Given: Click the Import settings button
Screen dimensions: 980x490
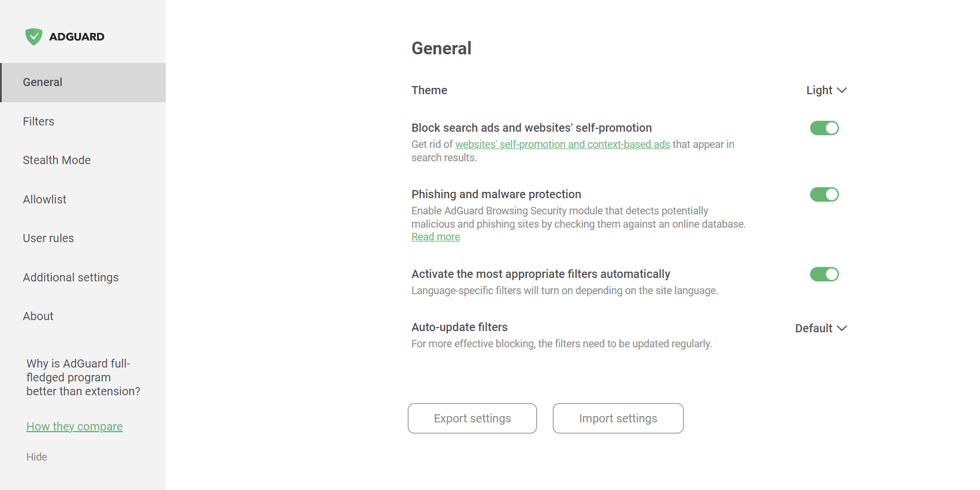Looking at the screenshot, I should click(x=618, y=418).
